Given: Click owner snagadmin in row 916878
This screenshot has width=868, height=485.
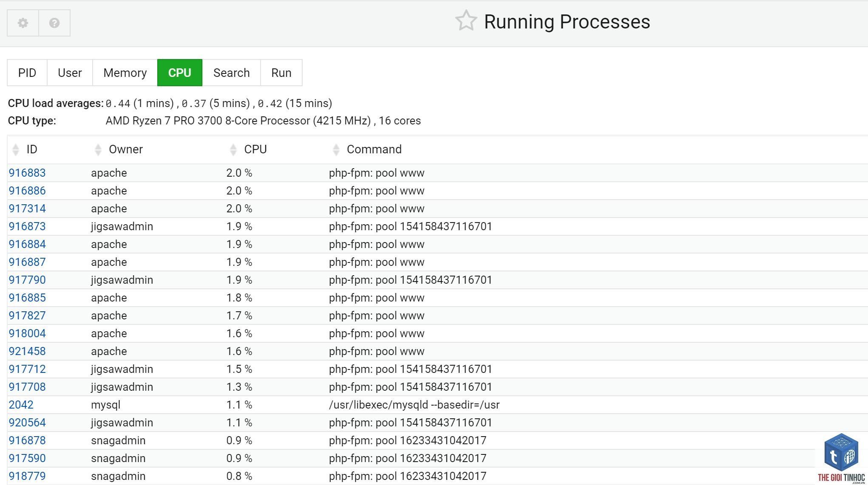Looking at the screenshot, I should (118, 441).
